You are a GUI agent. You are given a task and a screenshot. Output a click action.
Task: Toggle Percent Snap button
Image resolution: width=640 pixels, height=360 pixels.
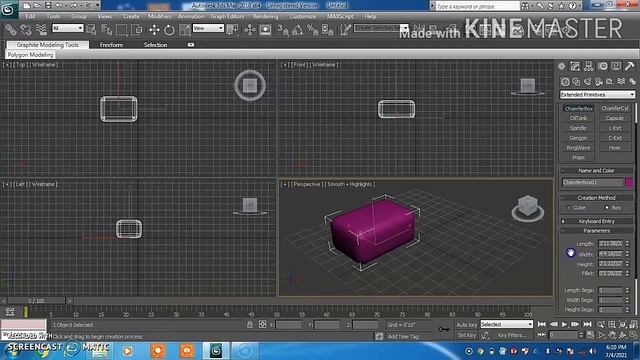pos(313,29)
